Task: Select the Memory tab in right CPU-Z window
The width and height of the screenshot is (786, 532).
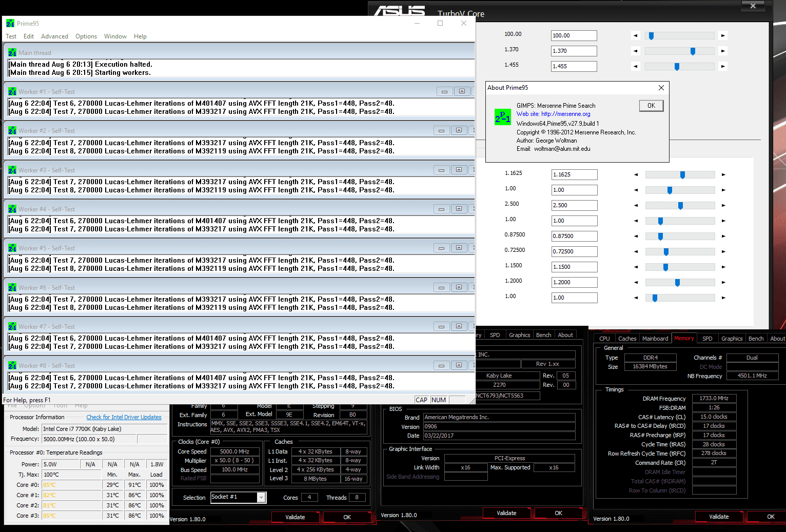Action: [x=684, y=338]
